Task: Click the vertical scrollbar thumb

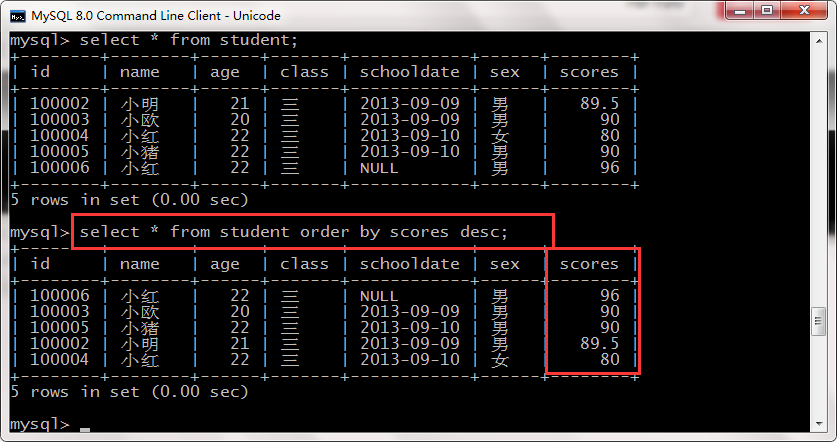Action: [819, 321]
